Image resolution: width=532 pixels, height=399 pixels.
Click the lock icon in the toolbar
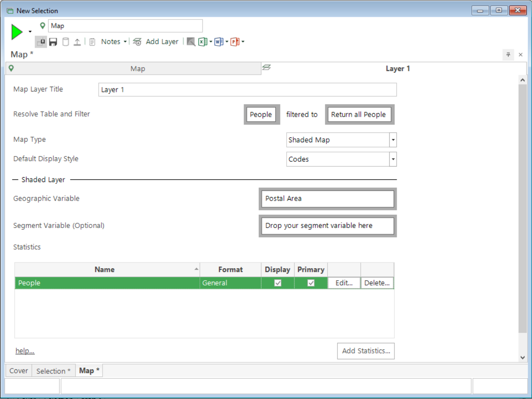[x=41, y=42]
